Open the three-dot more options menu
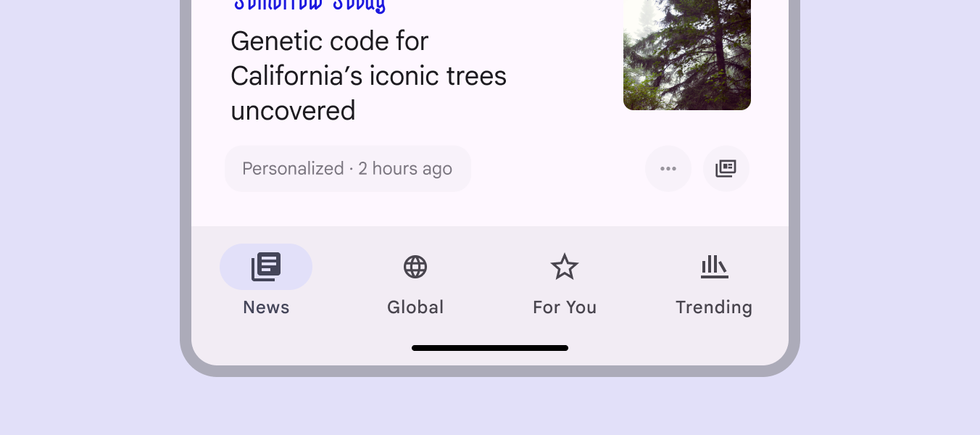Image resolution: width=980 pixels, height=435 pixels. 668,169
